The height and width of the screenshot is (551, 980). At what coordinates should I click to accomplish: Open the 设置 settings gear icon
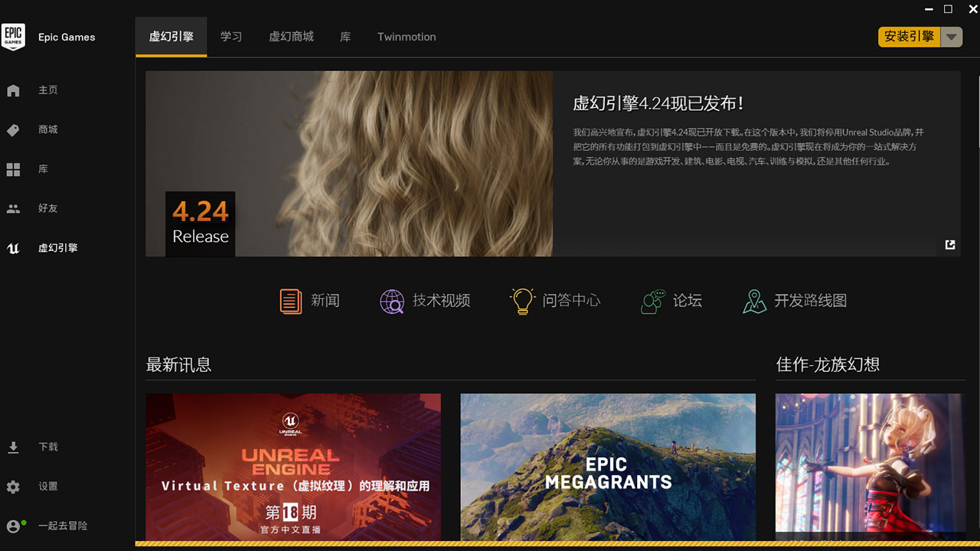tap(13, 487)
